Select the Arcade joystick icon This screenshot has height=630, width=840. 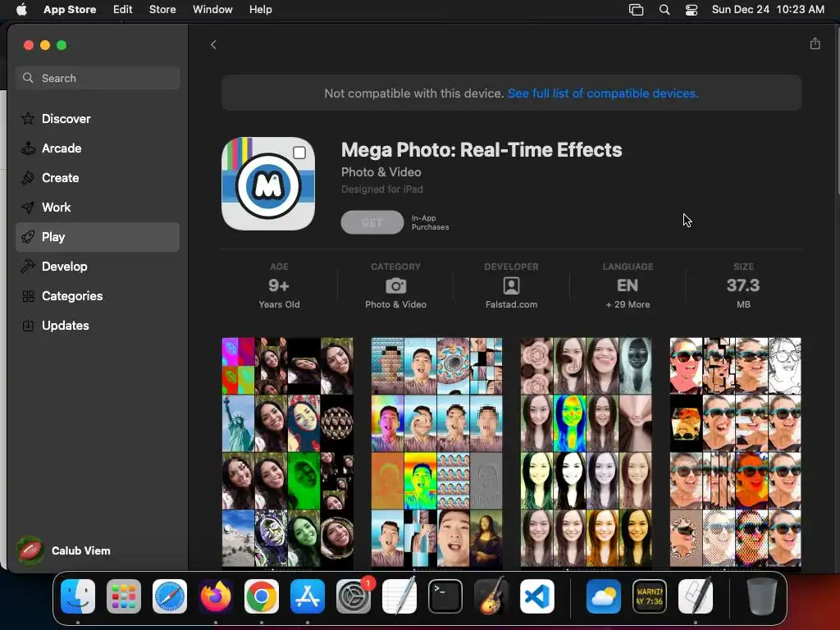(28, 148)
